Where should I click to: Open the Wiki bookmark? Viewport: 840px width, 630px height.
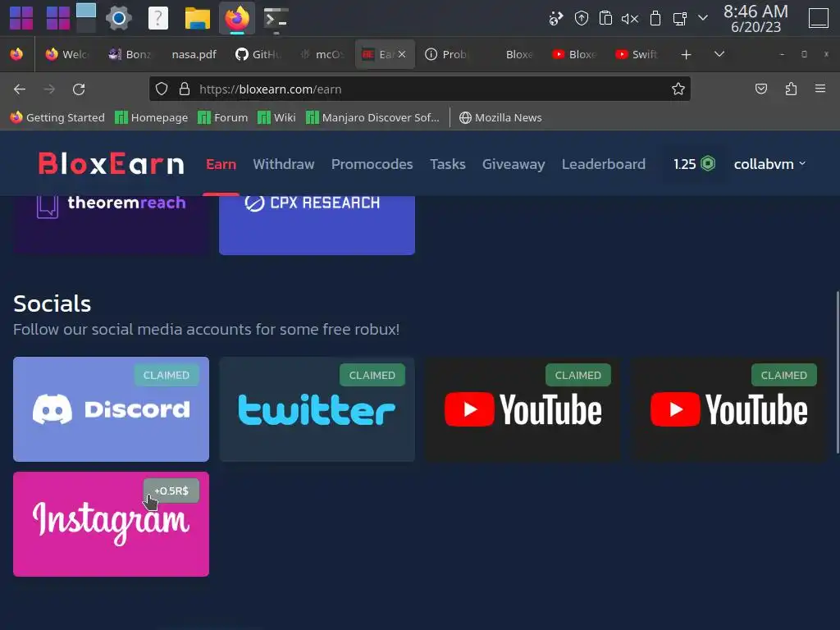pyautogui.click(x=276, y=117)
